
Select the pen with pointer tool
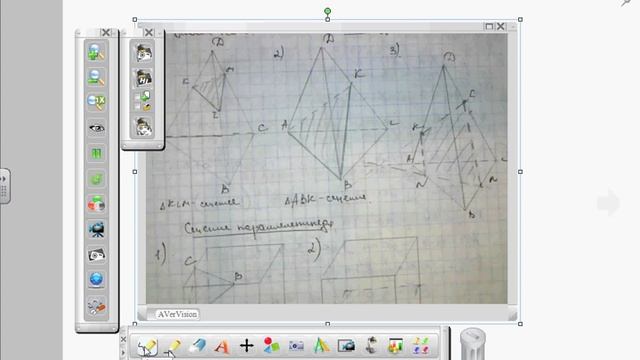tap(148, 346)
